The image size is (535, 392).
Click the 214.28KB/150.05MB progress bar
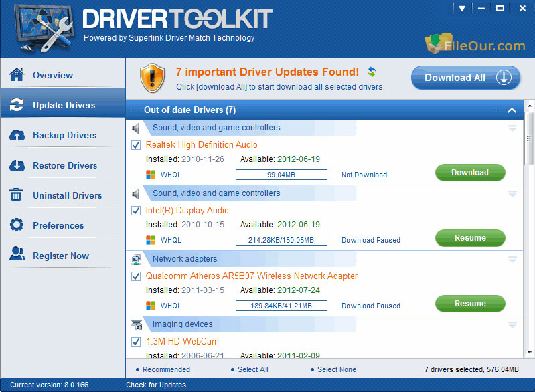[x=281, y=240]
